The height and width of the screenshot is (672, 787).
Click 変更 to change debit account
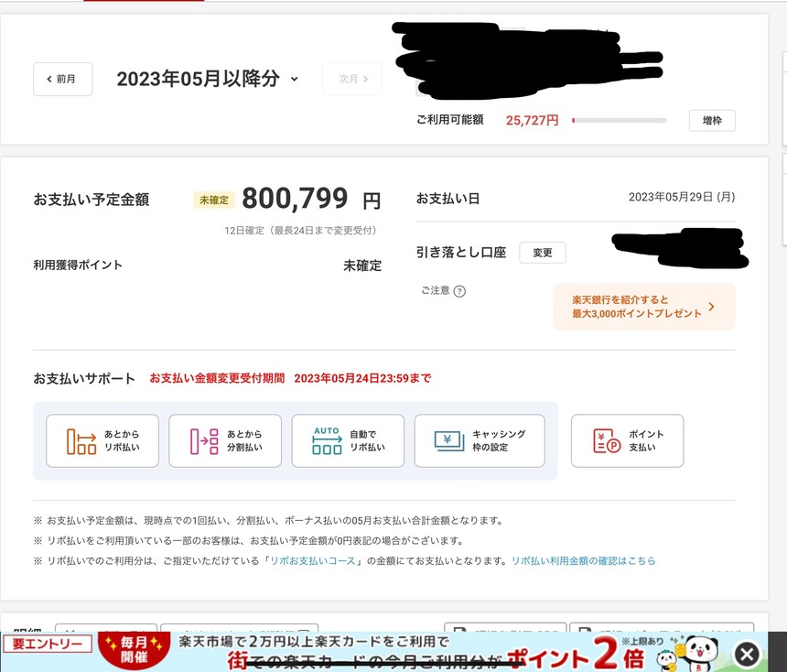click(x=542, y=252)
